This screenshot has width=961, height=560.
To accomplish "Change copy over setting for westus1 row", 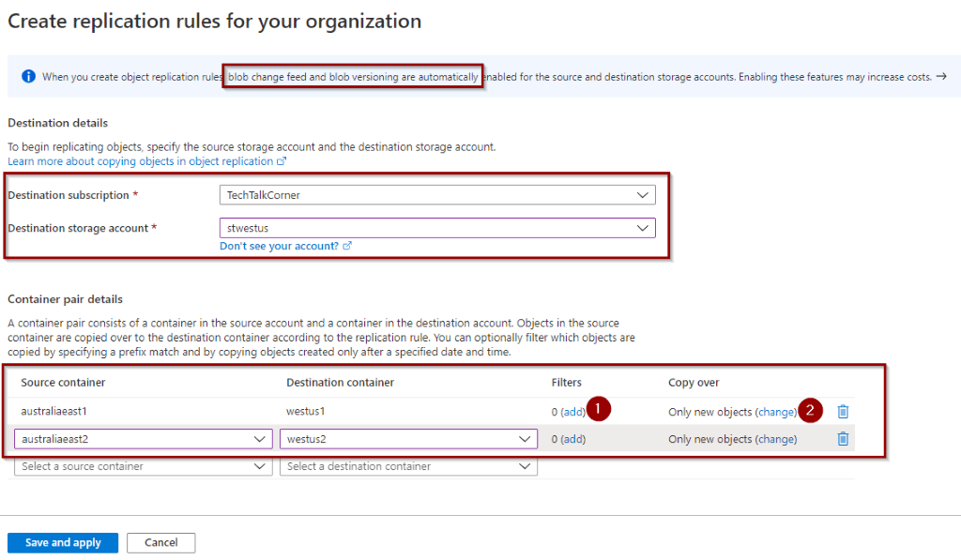I will (776, 412).
